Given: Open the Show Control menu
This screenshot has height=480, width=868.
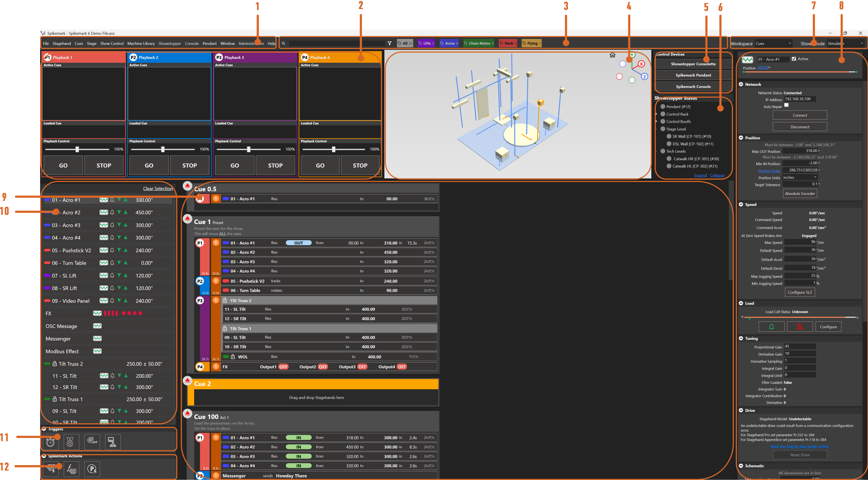Looking at the screenshot, I should (x=112, y=43).
